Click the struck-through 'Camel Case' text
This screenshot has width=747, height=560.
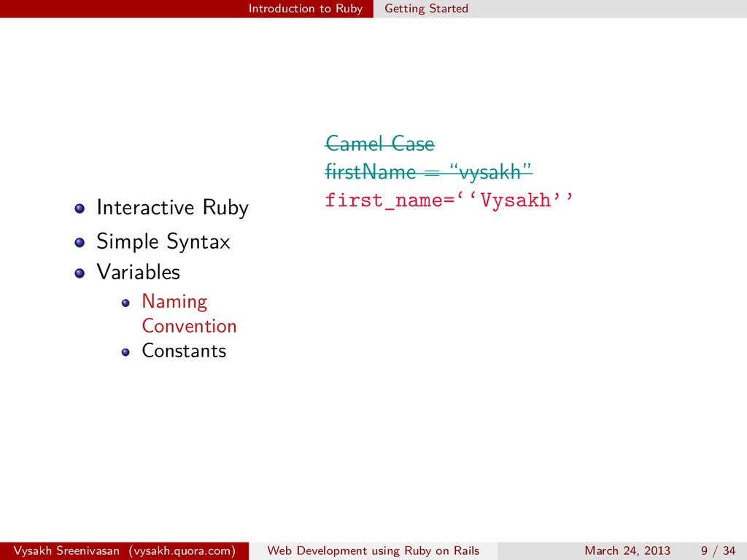click(x=379, y=144)
